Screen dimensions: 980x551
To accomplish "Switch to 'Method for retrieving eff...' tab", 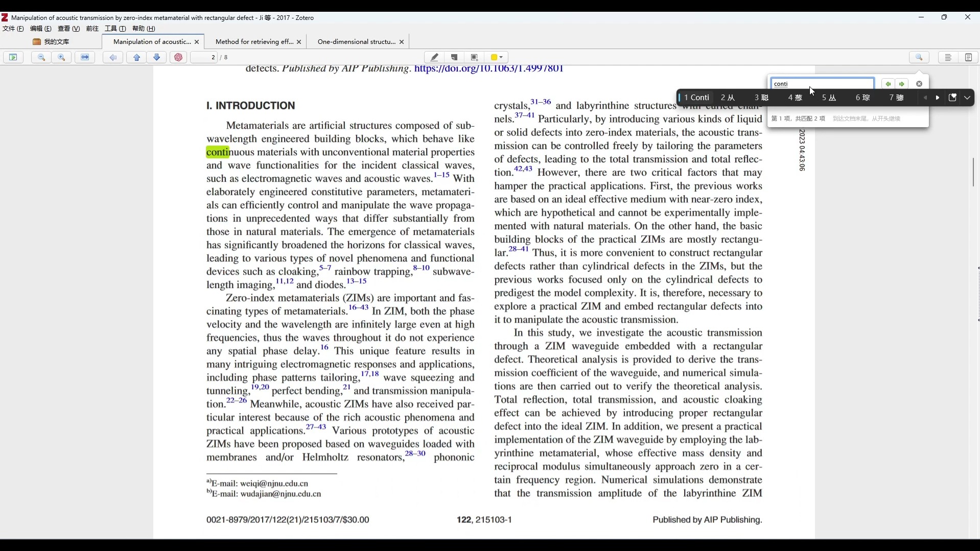I will 254,42.
